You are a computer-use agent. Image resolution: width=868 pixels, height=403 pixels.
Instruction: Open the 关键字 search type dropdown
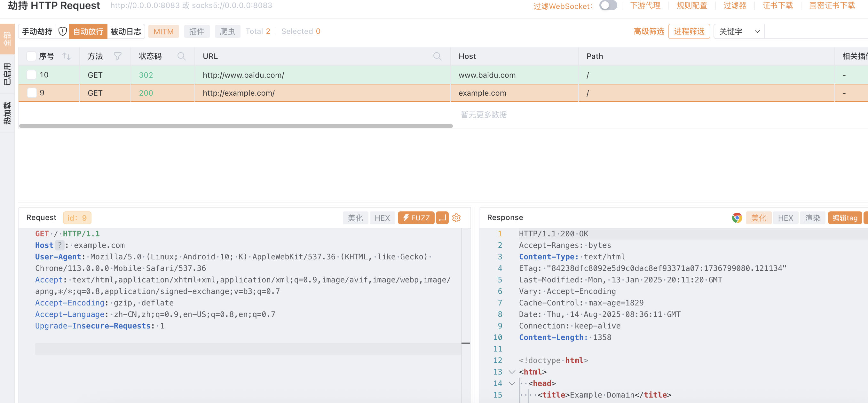click(x=739, y=31)
